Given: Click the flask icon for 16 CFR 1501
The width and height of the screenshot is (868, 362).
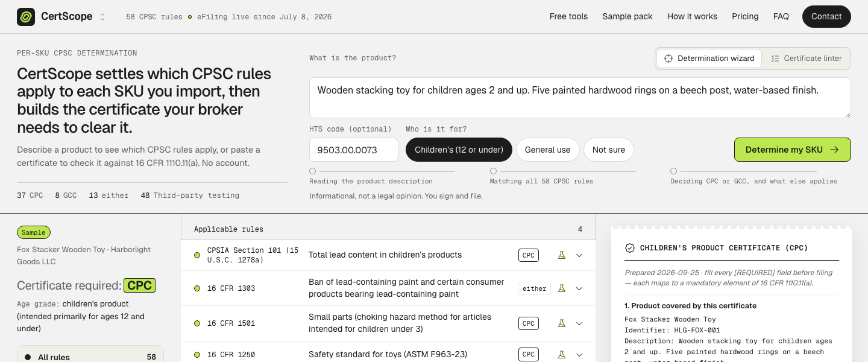Looking at the screenshot, I should click(562, 323).
